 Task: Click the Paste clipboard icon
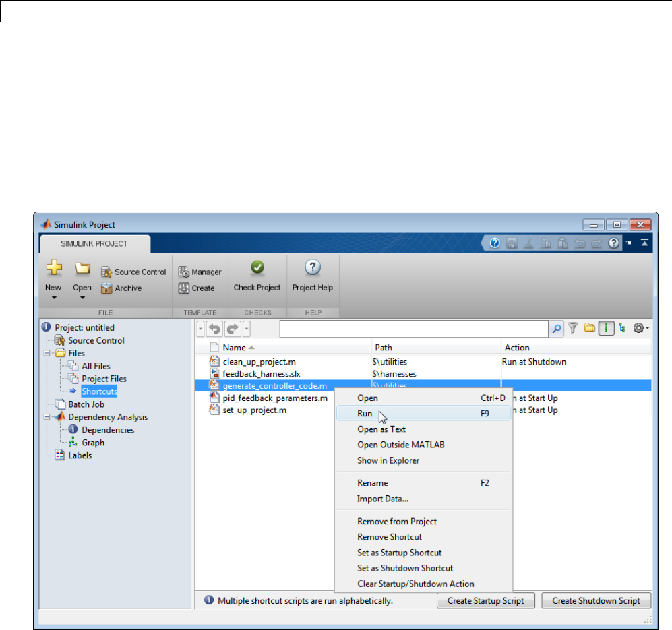pyautogui.click(x=563, y=243)
